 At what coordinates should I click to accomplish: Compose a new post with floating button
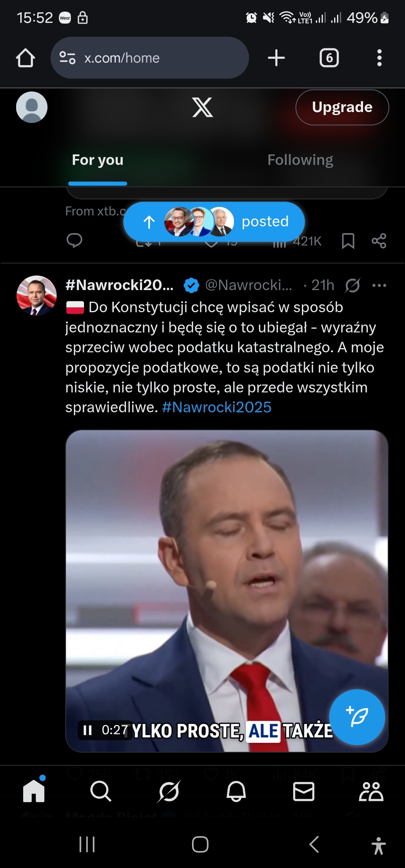(357, 717)
